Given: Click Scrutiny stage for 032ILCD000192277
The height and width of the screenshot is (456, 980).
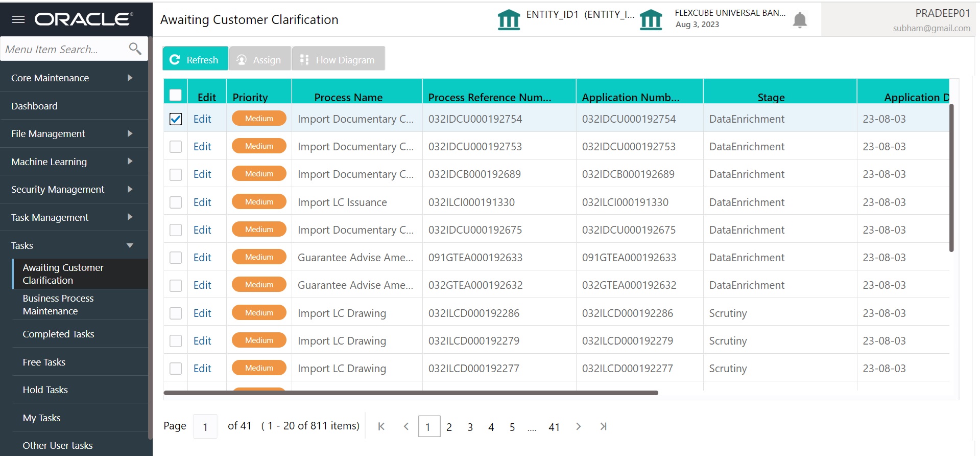Looking at the screenshot, I should 728,369.
